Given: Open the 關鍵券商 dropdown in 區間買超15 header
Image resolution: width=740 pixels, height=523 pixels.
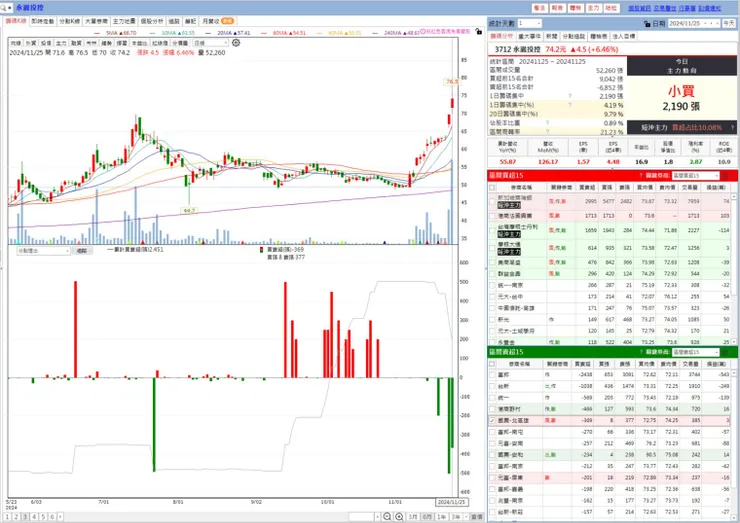Looking at the screenshot, I should tap(695, 176).
